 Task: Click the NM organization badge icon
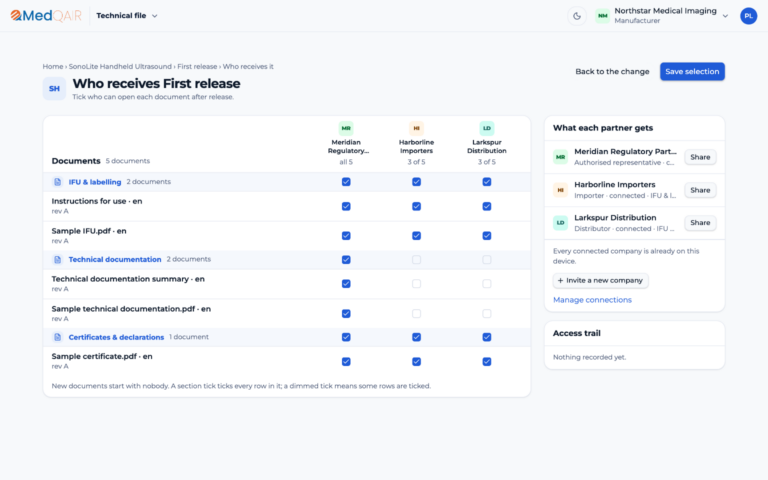pyautogui.click(x=602, y=16)
